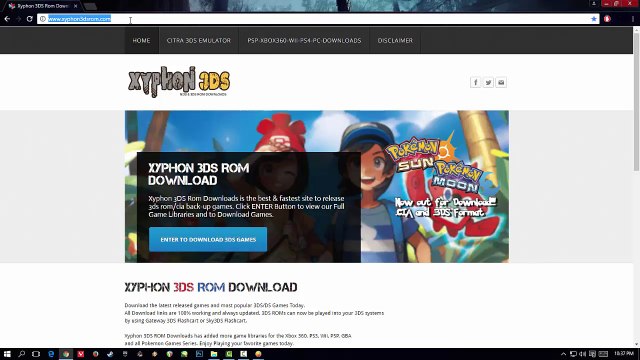The height and width of the screenshot is (360, 640).
Task: Open the Twitter social icon
Action: pyautogui.click(x=488, y=82)
